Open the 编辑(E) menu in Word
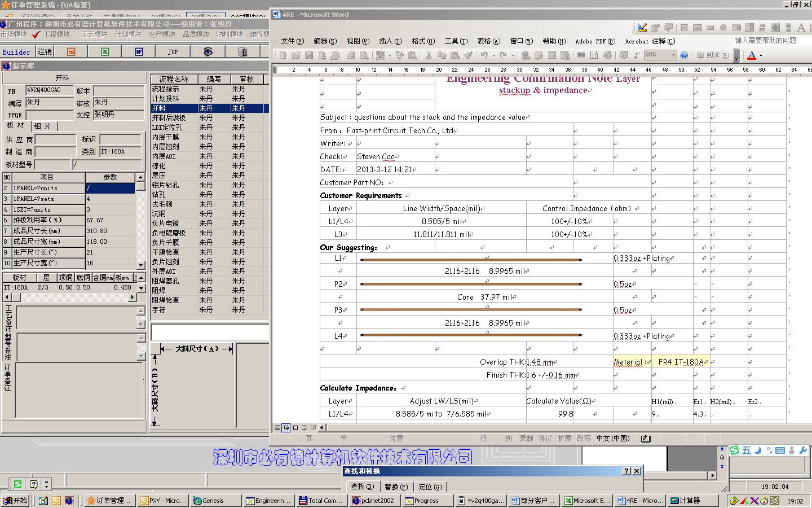The image size is (812, 508). (325, 41)
